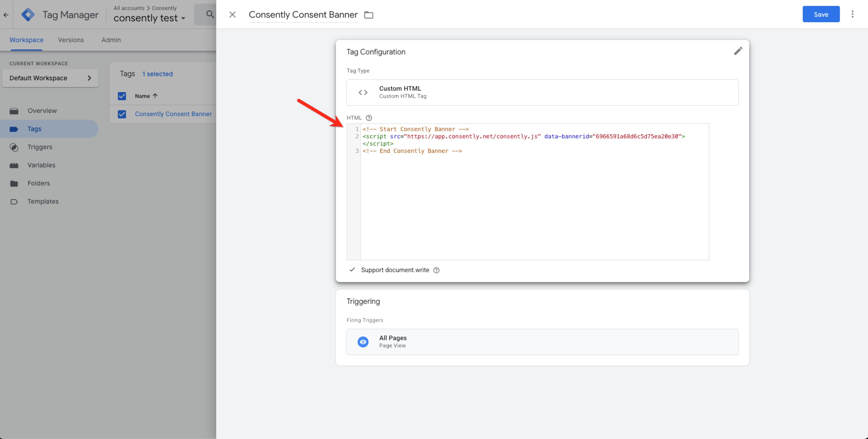The width and height of the screenshot is (868, 439).
Task: Switch to the Versions tab
Action: point(71,40)
